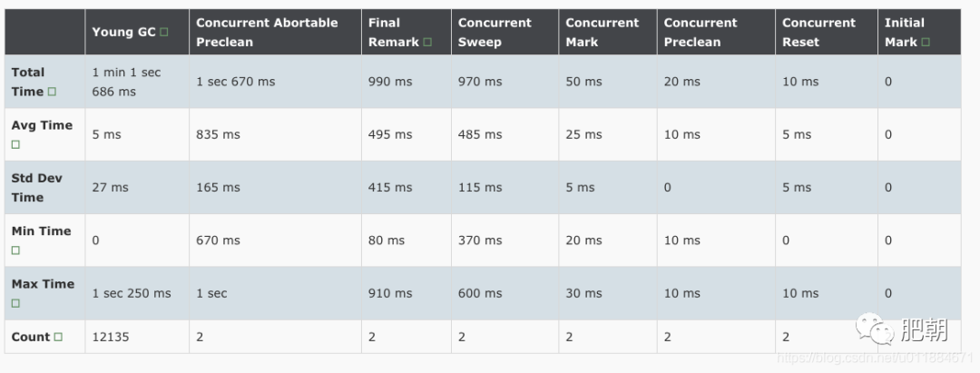Click the square icon under Max Time

pyautogui.click(x=15, y=303)
